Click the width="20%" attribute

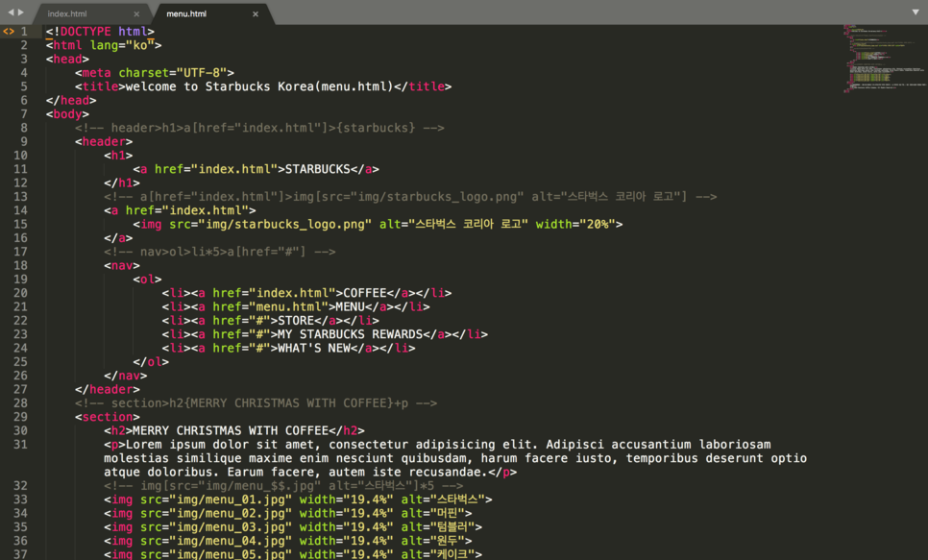click(575, 225)
